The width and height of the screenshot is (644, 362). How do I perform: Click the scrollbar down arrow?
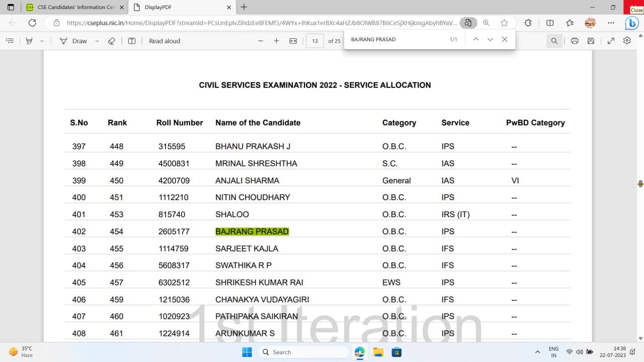pyautogui.click(x=640, y=338)
